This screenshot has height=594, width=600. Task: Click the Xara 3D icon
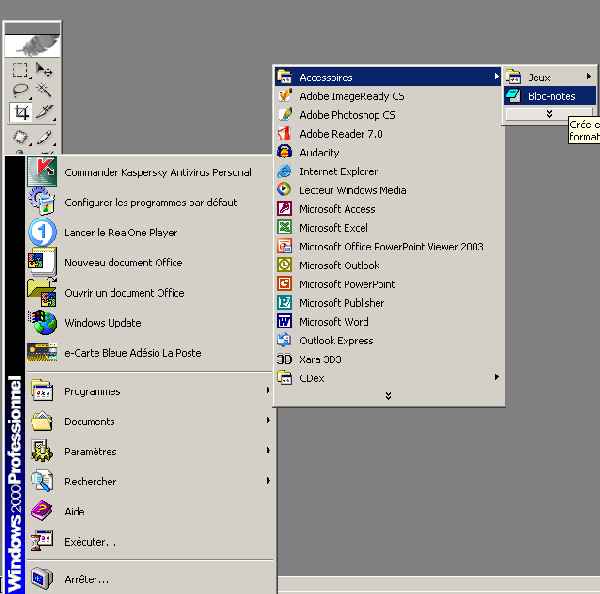(x=284, y=359)
